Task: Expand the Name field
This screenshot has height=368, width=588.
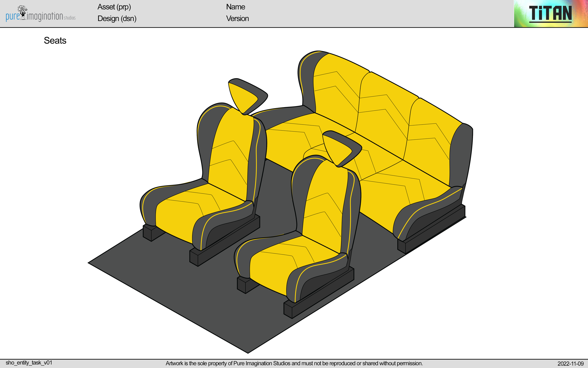Action: (235, 7)
